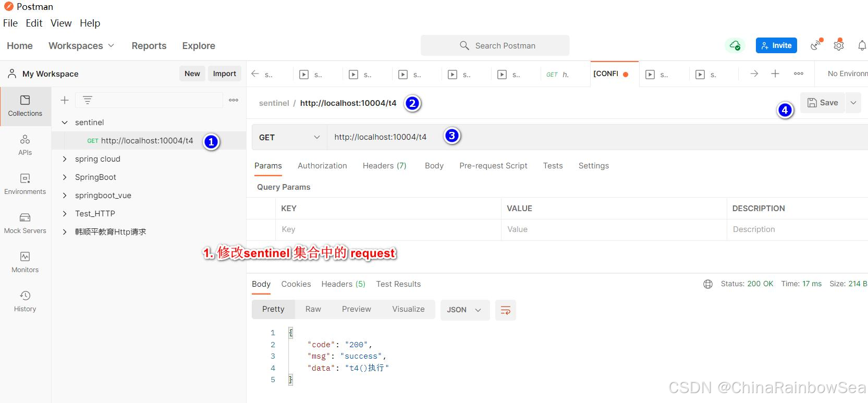Click the collections filter icon
Viewport: 868px width, 403px height.
click(x=88, y=100)
